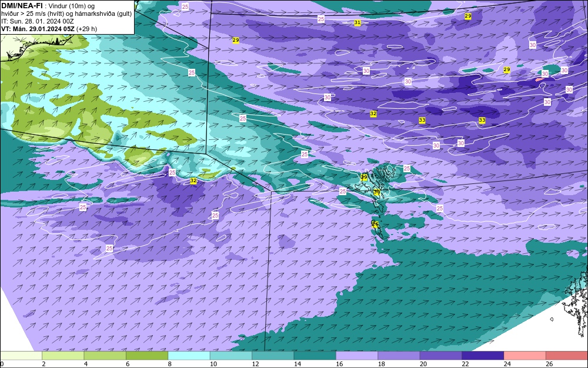
Task: Click the legend scale value 24
Action: pyautogui.click(x=507, y=364)
